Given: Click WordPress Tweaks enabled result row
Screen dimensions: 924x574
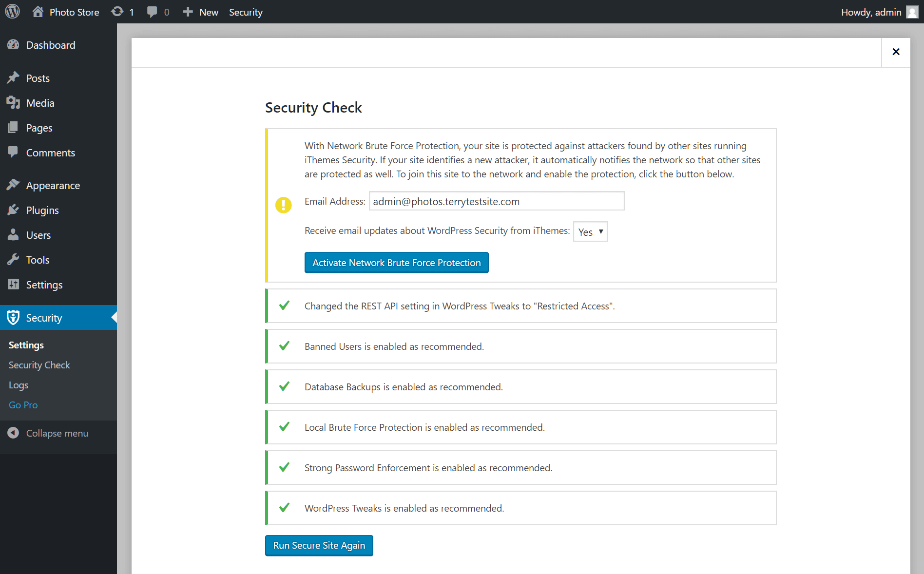Looking at the screenshot, I should [521, 508].
